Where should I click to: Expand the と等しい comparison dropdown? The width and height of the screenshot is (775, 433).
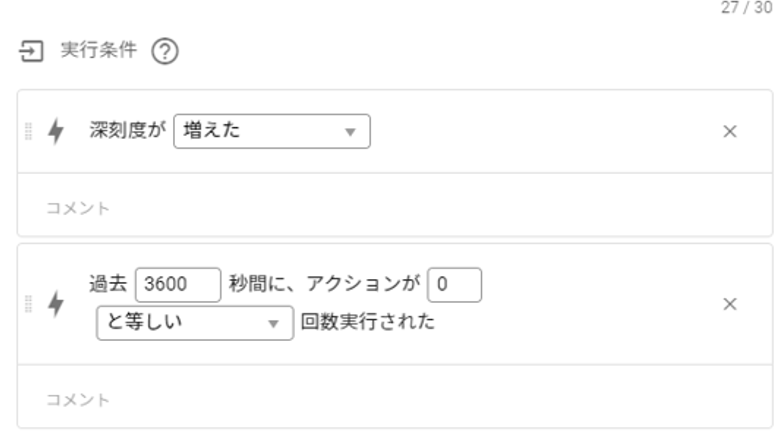(x=194, y=323)
